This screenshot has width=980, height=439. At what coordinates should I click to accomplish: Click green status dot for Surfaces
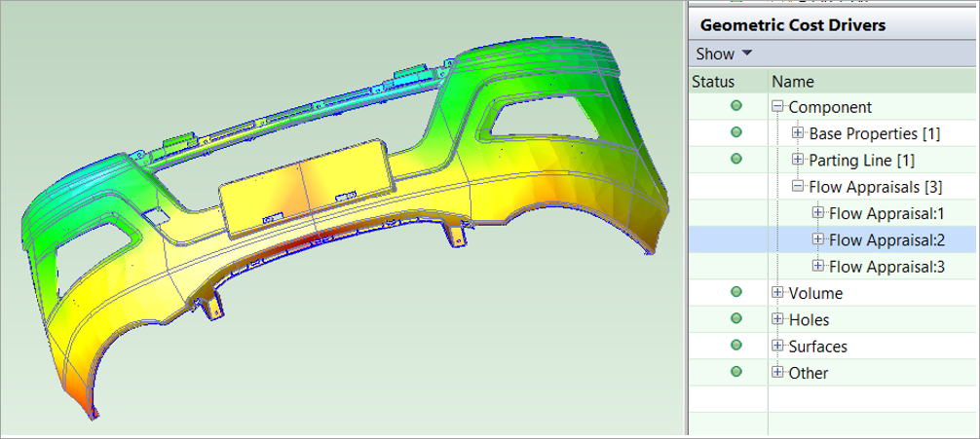point(736,345)
